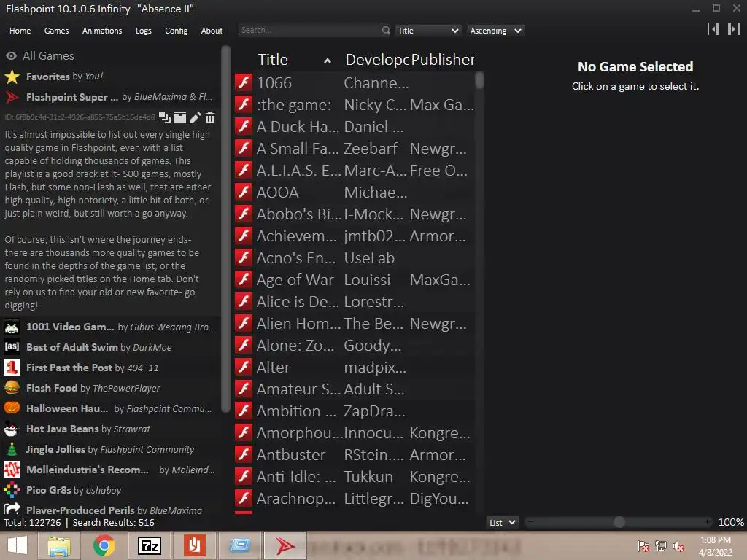Open the Title order-by dropdown
This screenshot has height=560, width=747.
coord(427,31)
